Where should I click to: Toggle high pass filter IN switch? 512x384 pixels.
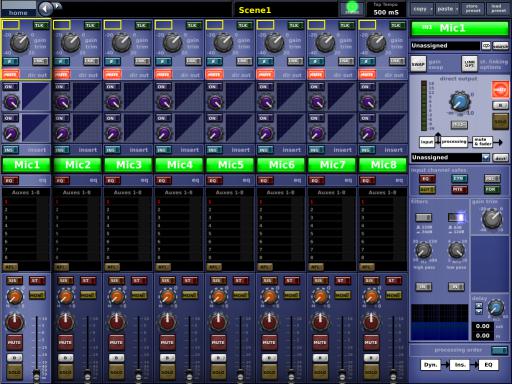(423, 286)
